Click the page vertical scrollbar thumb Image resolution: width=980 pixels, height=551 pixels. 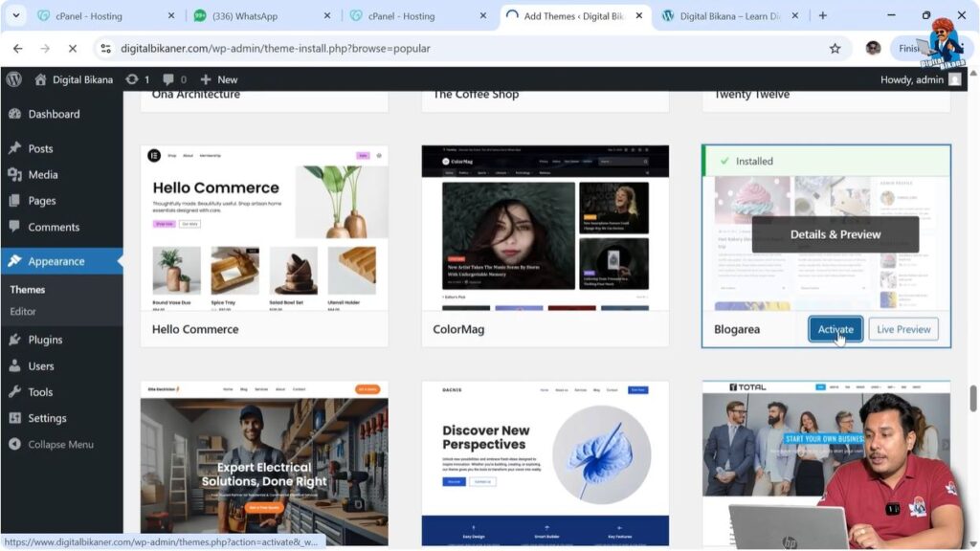click(x=972, y=399)
